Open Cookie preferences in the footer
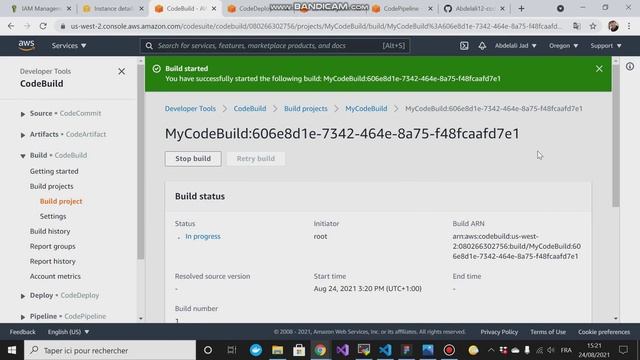 click(x=604, y=332)
